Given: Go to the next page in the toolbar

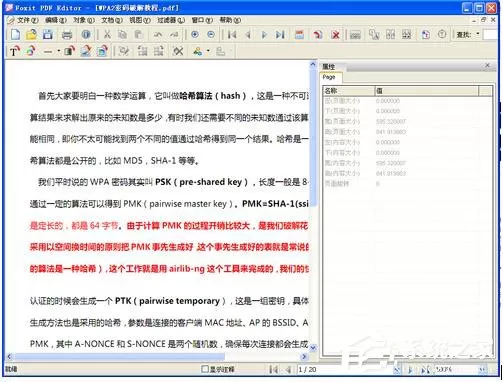Looking at the screenshot, I should pyautogui.click(x=264, y=35).
